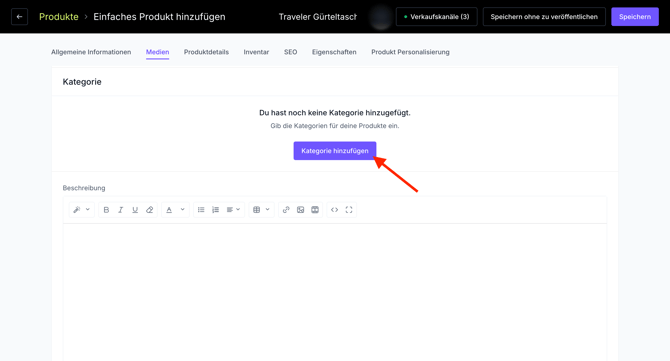Click the Kategorie section heading
Viewport: 670px width, 361px height.
click(x=82, y=82)
